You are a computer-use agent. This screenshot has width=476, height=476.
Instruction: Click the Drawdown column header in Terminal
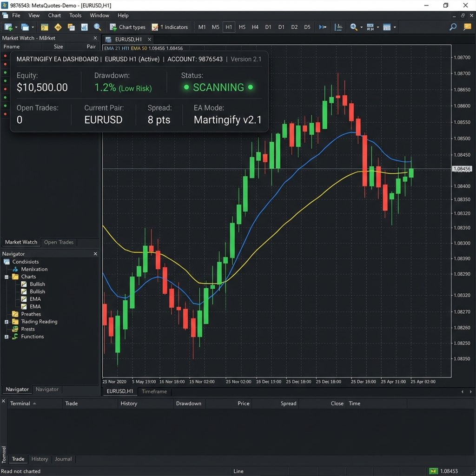click(x=189, y=403)
